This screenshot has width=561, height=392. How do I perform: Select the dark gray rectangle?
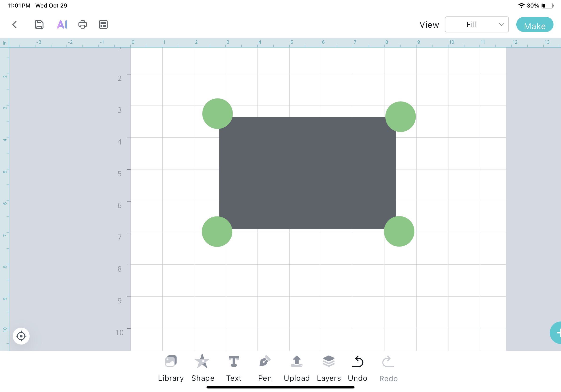(307, 173)
